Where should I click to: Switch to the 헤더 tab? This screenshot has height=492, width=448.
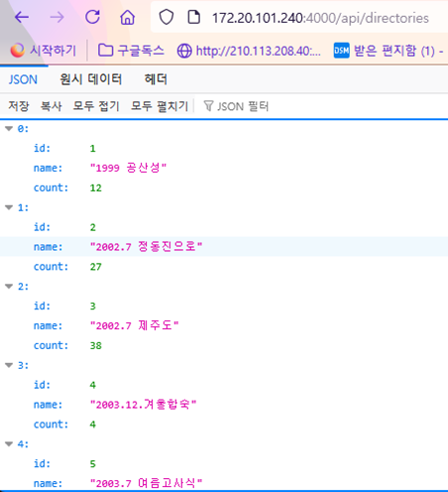pyautogui.click(x=156, y=79)
